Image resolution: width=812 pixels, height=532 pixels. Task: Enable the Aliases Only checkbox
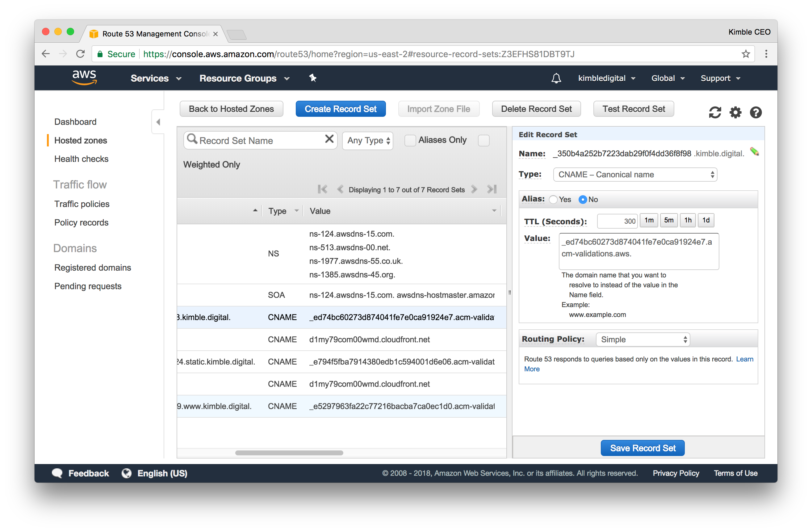[x=410, y=140]
